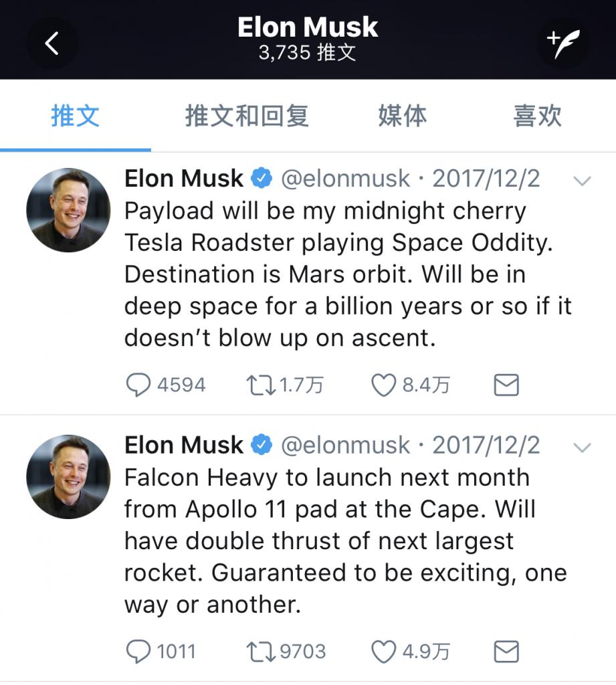The image size is (616, 685).
Task: Show the 喜欢 tab
Action: tap(537, 116)
